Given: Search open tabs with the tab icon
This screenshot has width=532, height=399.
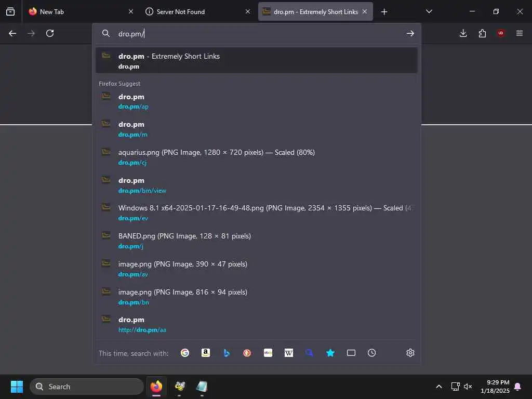Looking at the screenshot, I should pos(351,353).
